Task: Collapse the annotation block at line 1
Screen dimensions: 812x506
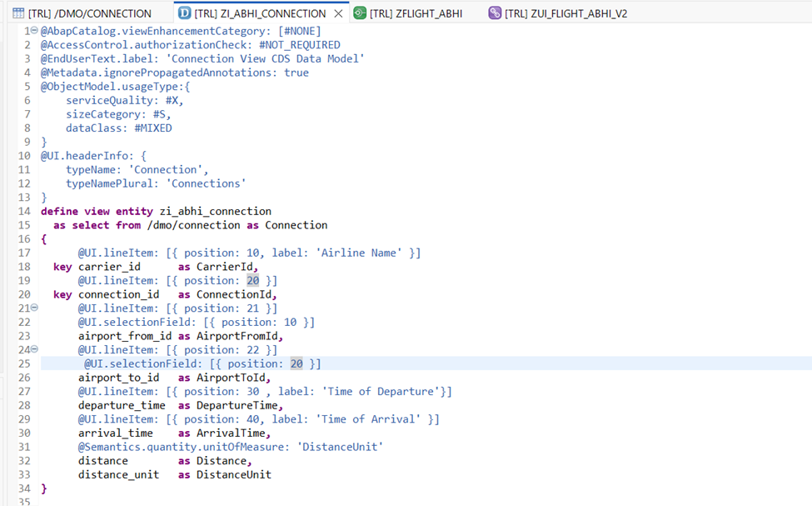Action: coord(34,31)
